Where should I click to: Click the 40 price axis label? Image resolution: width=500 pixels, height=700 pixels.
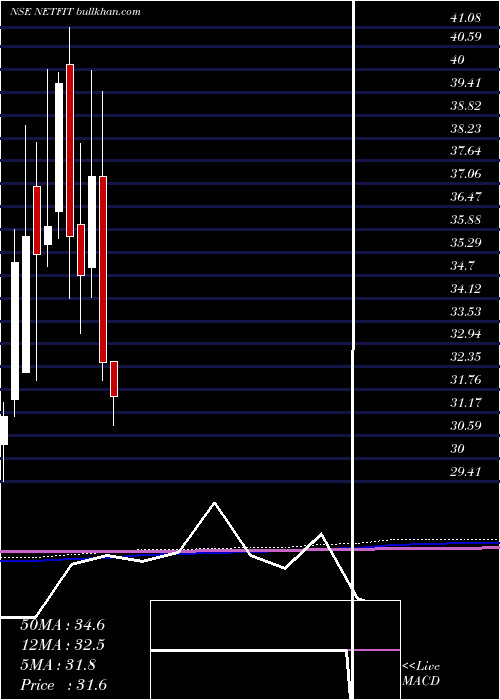pos(458,59)
